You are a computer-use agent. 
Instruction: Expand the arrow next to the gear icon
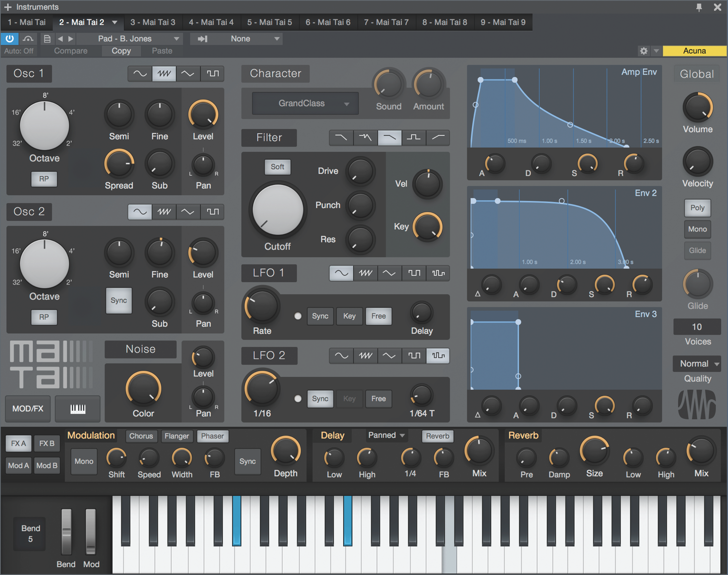[656, 51]
